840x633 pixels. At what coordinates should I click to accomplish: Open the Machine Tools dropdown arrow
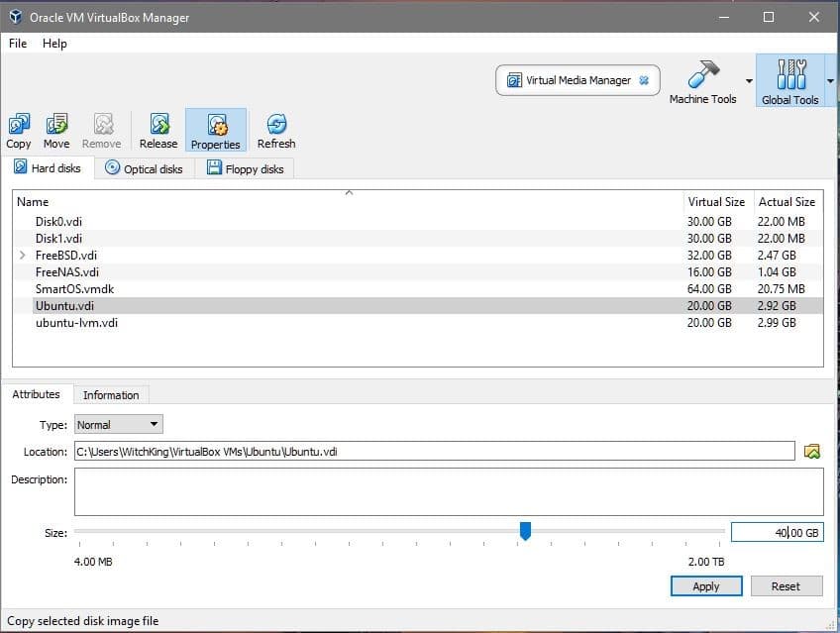point(749,81)
